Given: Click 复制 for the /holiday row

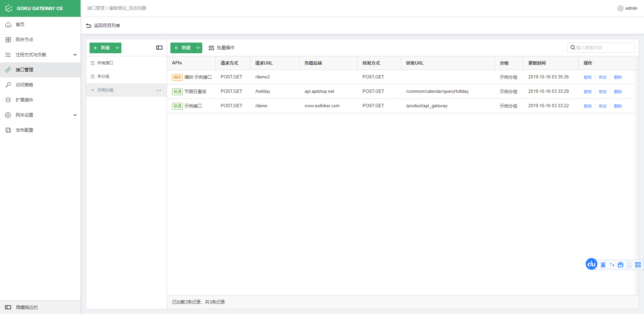Looking at the screenshot, I should pyautogui.click(x=588, y=92).
